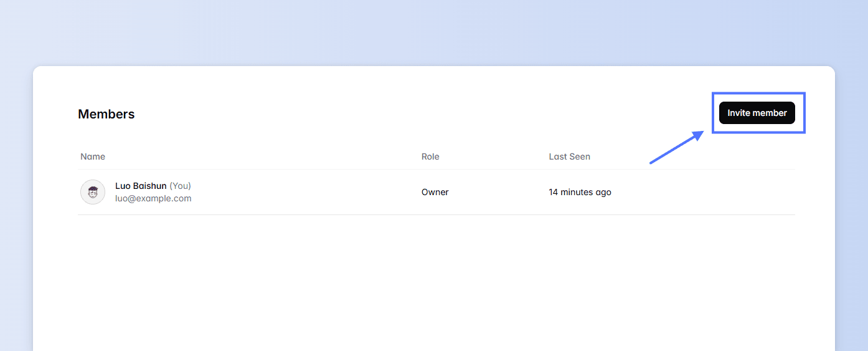Screen dimensions: 868x351
Task: Click the Last Seen column header
Action: point(569,156)
